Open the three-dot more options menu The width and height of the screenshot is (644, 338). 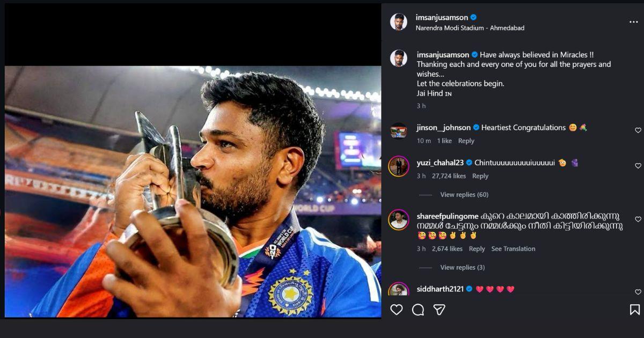(x=633, y=23)
